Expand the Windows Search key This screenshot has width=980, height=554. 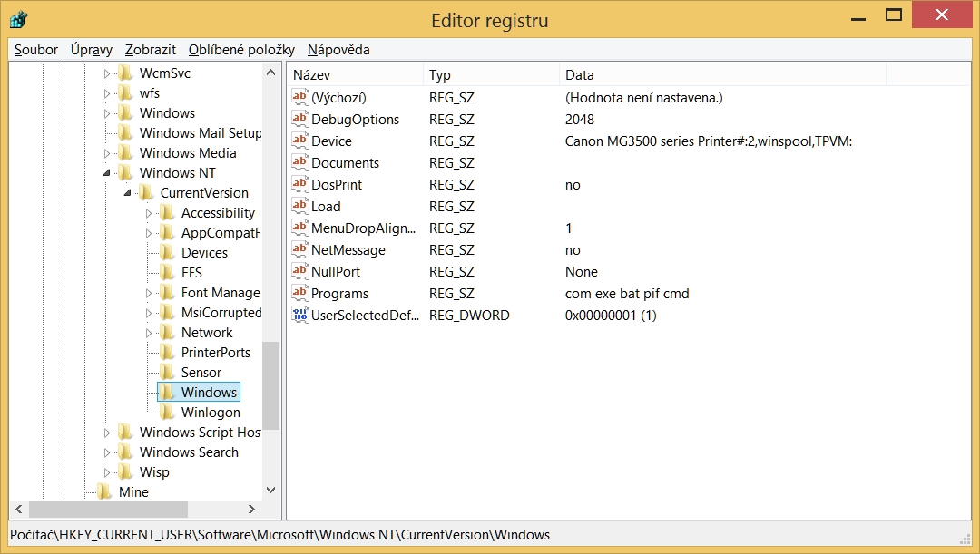(x=107, y=452)
